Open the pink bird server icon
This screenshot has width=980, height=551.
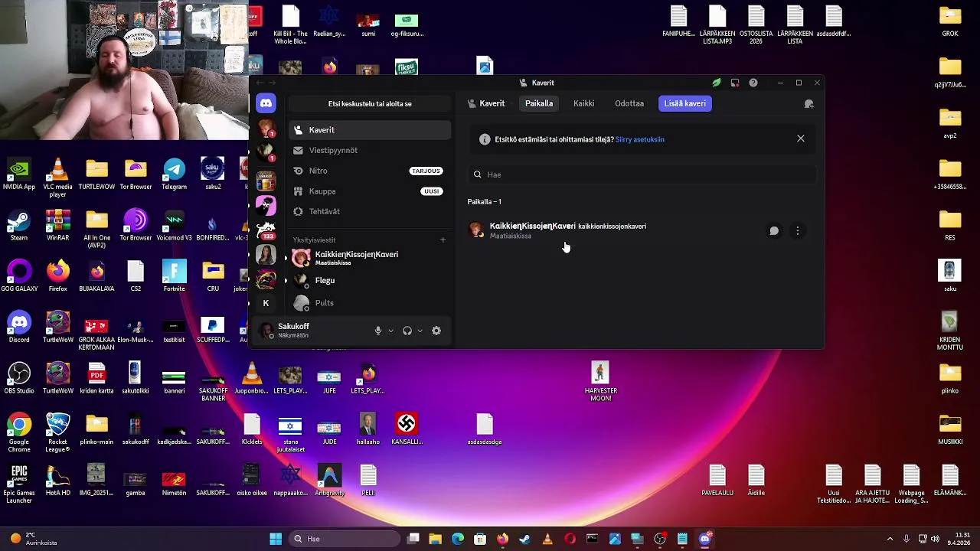[266, 204]
